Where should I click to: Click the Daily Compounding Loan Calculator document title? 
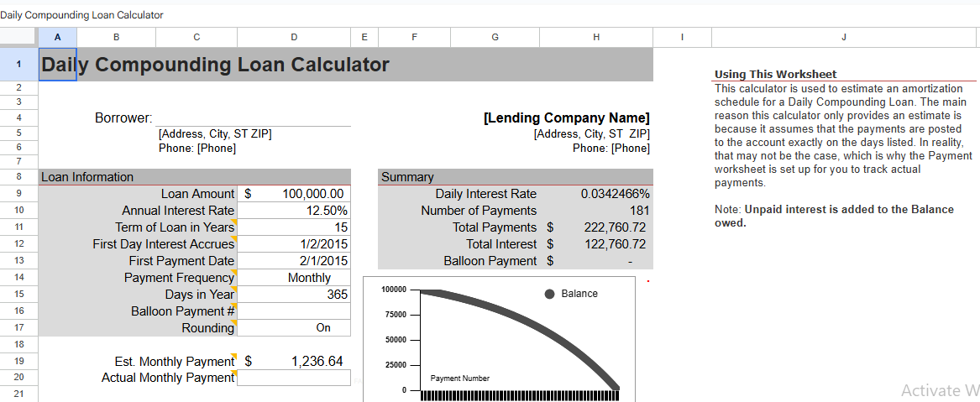pos(81,15)
